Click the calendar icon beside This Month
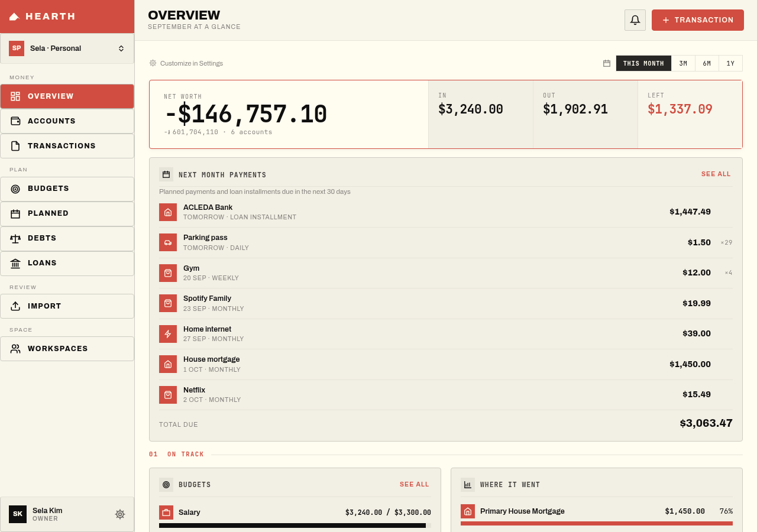Viewport: 757px width, 532px height. pyautogui.click(x=607, y=63)
